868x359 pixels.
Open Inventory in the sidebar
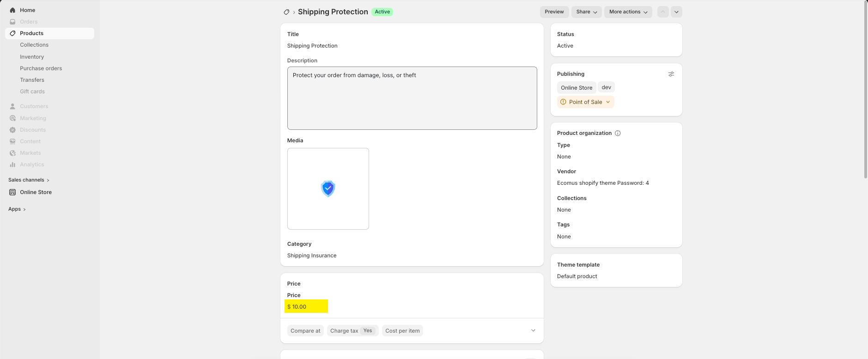[x=32, y=57]
